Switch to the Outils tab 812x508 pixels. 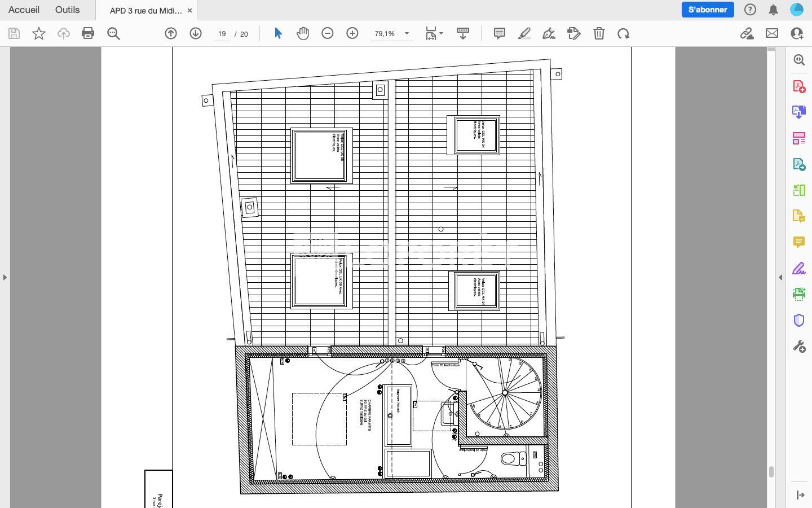point(67,10)
